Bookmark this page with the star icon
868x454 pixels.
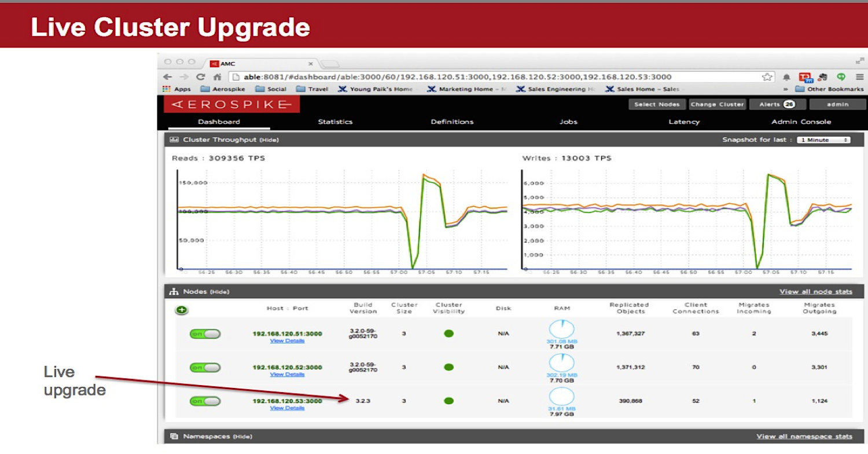tap(767, 76)
